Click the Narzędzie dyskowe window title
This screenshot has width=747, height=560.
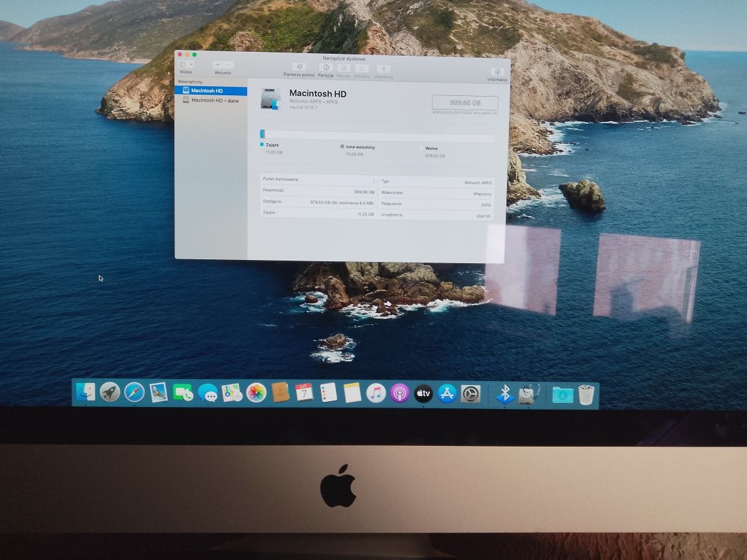pos(344,58)
